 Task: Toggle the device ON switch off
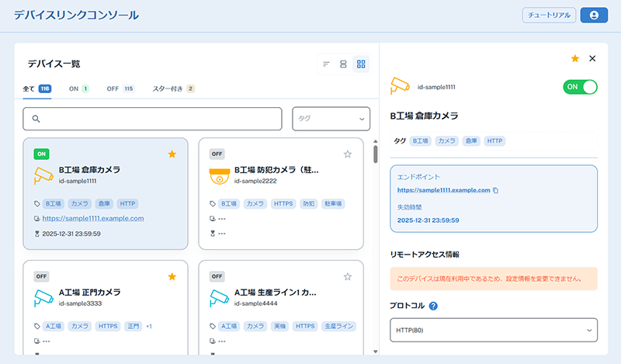coord(580,87)
